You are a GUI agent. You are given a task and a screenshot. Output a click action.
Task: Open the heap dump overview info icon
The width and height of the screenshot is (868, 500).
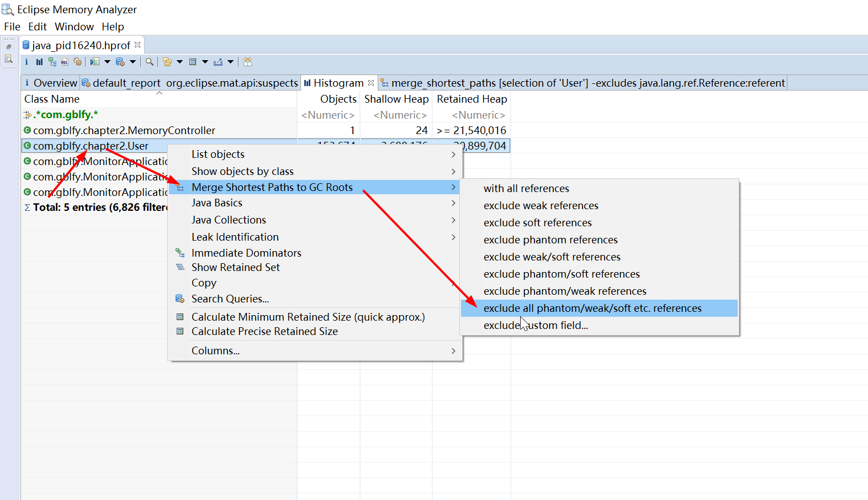click(27, 62)
